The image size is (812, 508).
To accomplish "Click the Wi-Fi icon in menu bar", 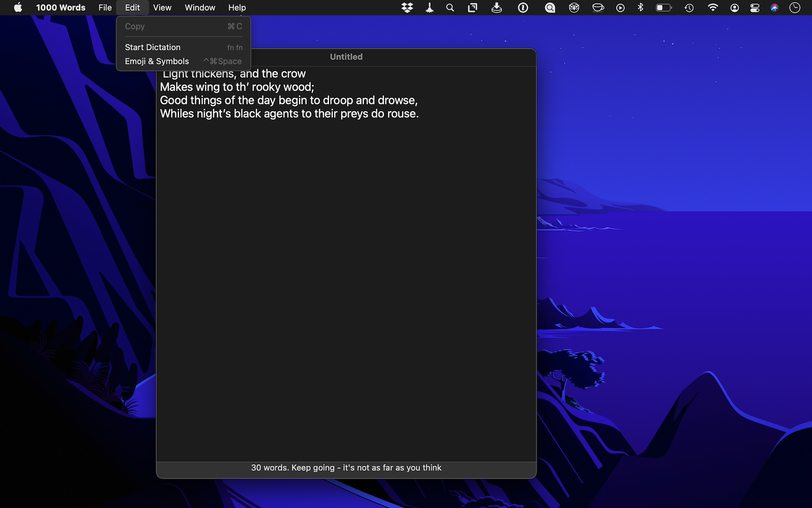I will [x=713, y=8].
